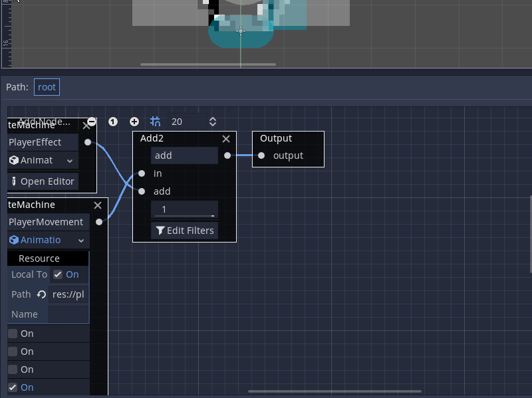Zoom in with the plus icon
Viewport: 532px width, 398px height.
pos(134,122)
